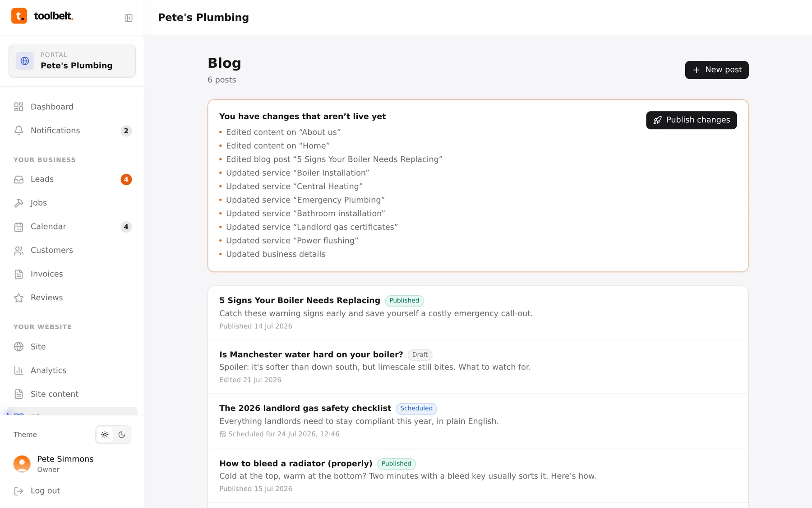812x508 pixels.
Task: Click Edited content on "About us" entry
Action: tap(283, 132)
